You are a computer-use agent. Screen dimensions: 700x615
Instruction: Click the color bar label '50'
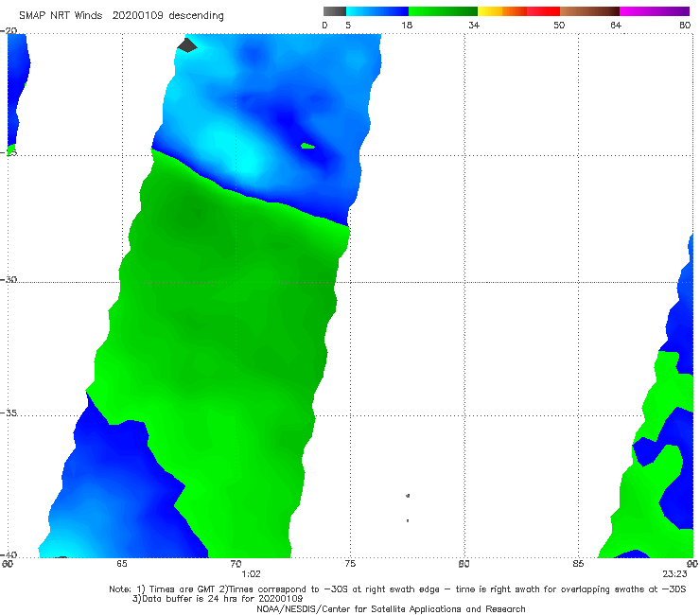559,26
